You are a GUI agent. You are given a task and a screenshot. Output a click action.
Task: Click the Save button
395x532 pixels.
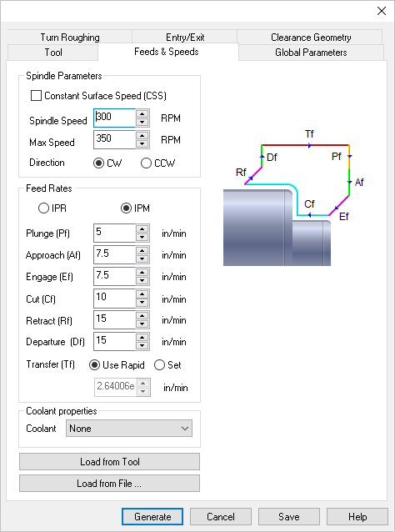coord(289,517)
